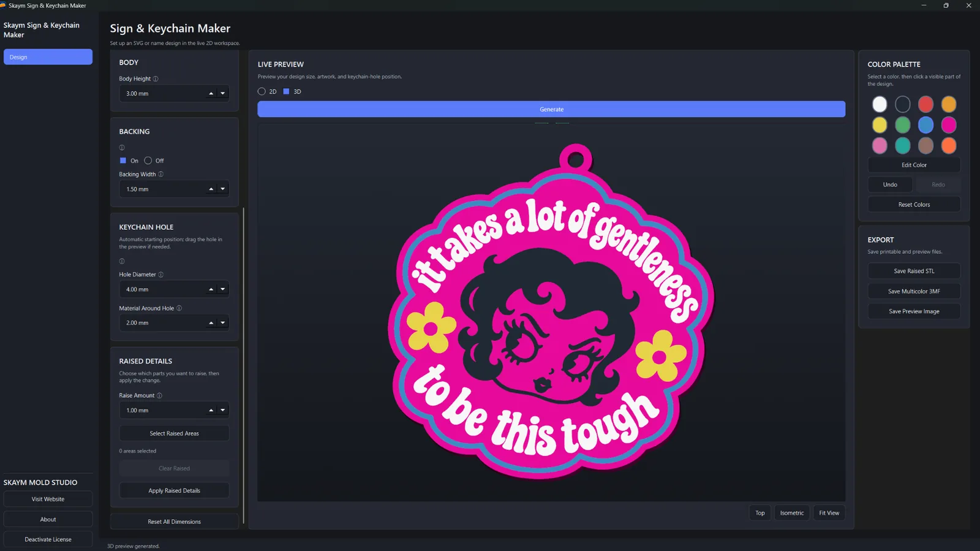Image resolution: width=980 pixels, height=551 pixels.
Task: Click the settings panel vertical scrollbar
Action: coord(244,365)
